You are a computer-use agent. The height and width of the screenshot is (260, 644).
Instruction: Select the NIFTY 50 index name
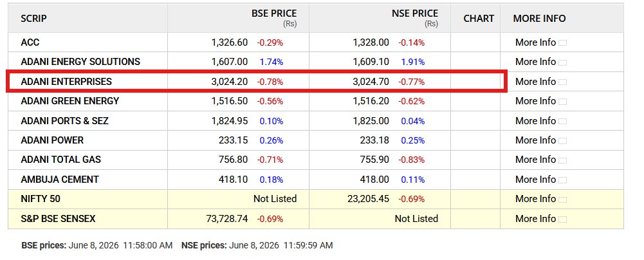41,199
